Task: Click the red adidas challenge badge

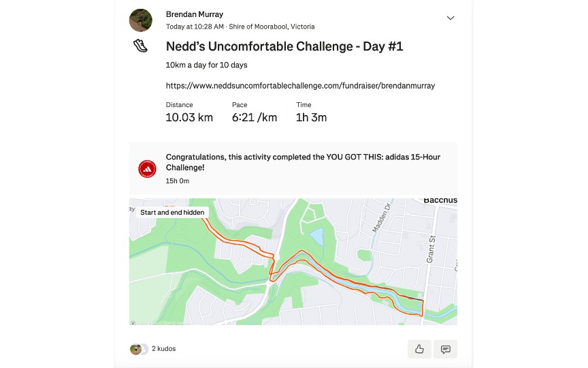Action: tap(147, 168)
